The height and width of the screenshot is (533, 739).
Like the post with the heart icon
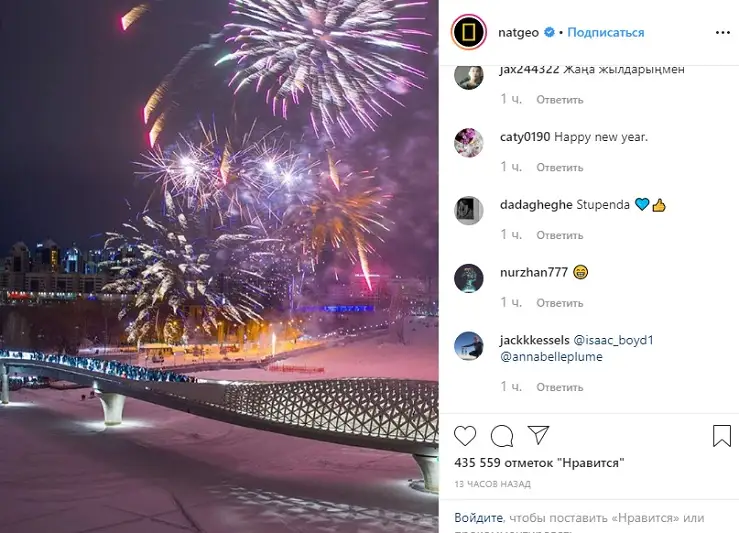point(465,436)
